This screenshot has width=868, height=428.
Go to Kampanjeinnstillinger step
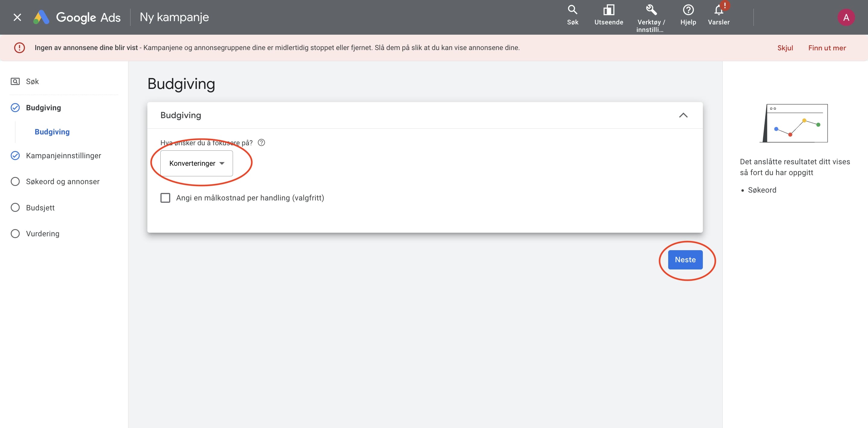point(63,156)
